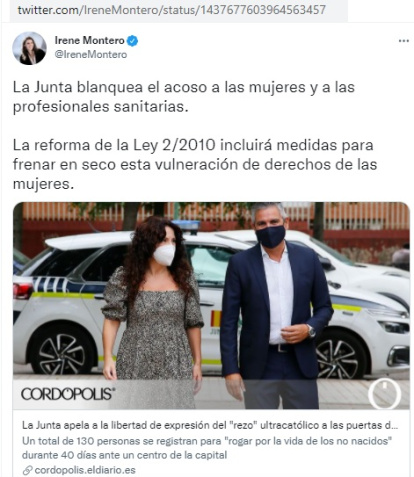414x477 pixels.
Task: Click the blue verified badge
Action: click(132, 41)
